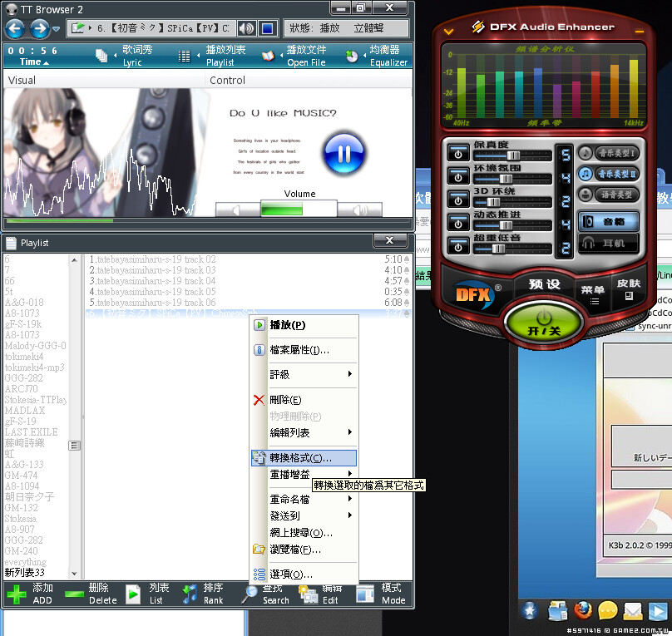Click the Search magnifier in playlist toolbar
Image resolution: width=672 pixels, height=636 pixels.
click(x=250, y=594)
